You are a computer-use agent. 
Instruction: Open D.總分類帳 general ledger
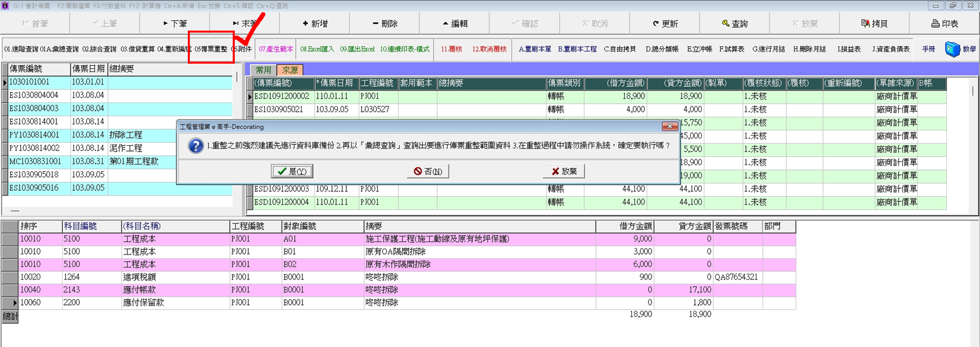click(662, 49)
